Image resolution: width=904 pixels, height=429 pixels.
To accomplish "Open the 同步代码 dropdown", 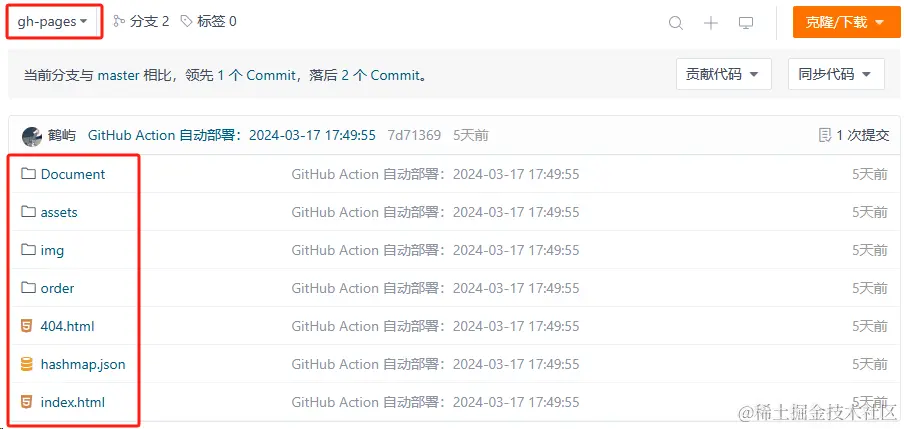I will tap(836, 74).
